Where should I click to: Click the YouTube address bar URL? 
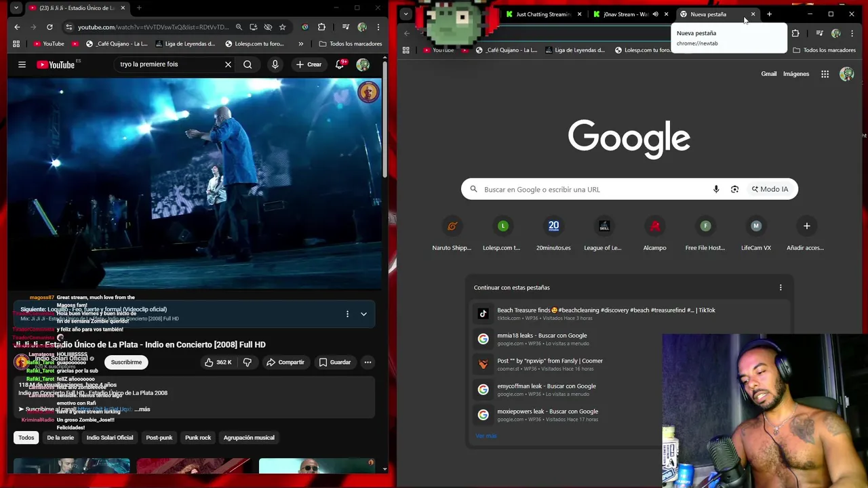pos(154,27)
